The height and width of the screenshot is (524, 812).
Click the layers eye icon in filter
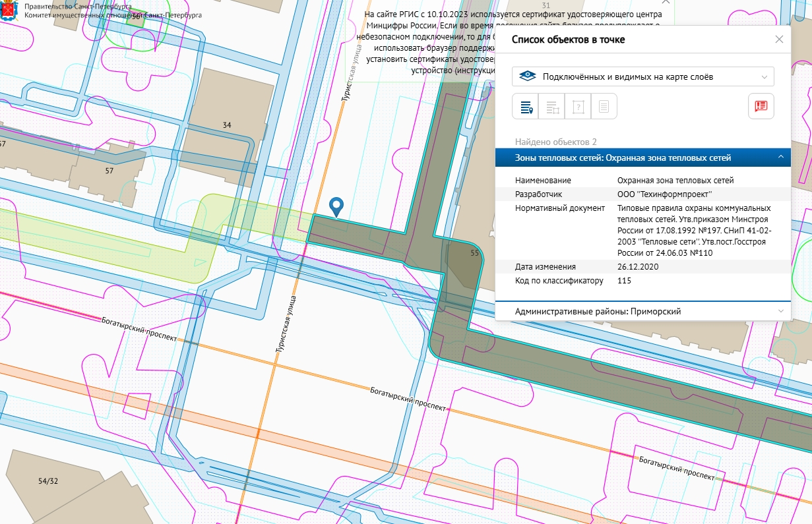point(527,76)
